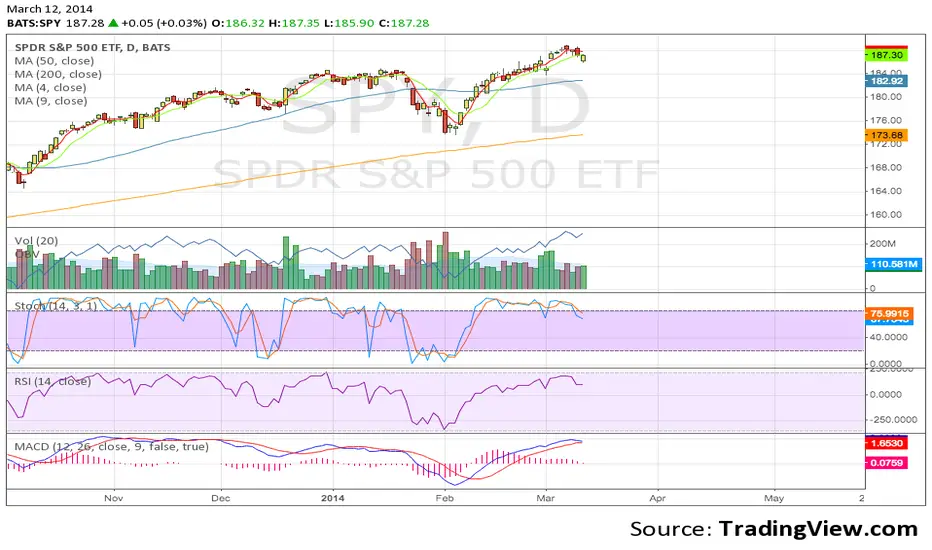Click the low price L:185.90

click(349, 23)
